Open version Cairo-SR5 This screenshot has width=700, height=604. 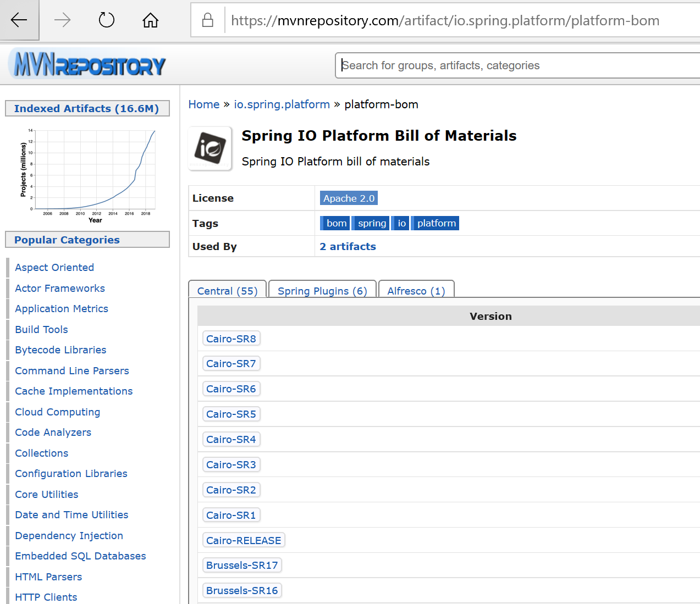click(231, 414)
